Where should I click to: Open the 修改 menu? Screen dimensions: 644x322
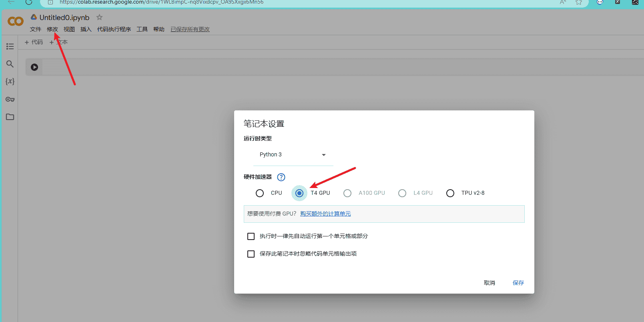click(52, 29)
